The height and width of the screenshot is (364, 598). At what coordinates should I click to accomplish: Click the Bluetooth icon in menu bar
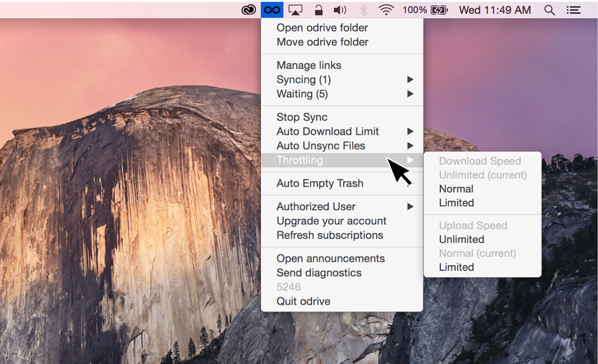coord(364,10)
